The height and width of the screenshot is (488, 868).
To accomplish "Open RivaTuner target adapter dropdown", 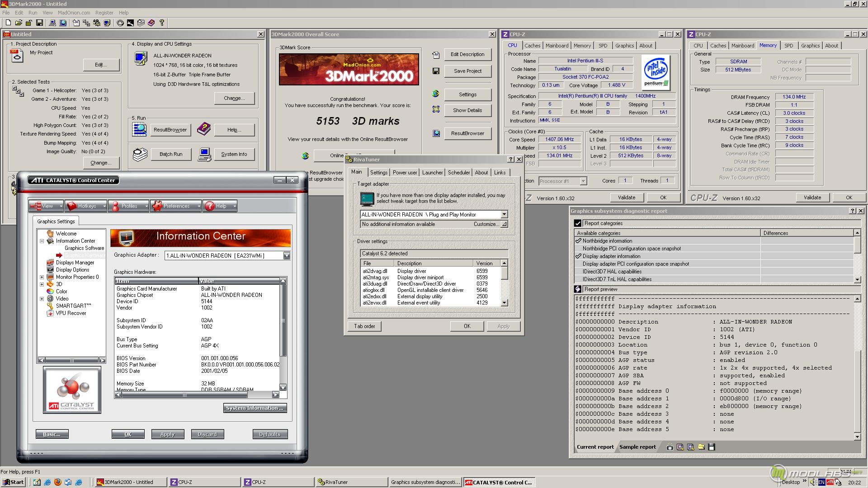I will point(504,215).
